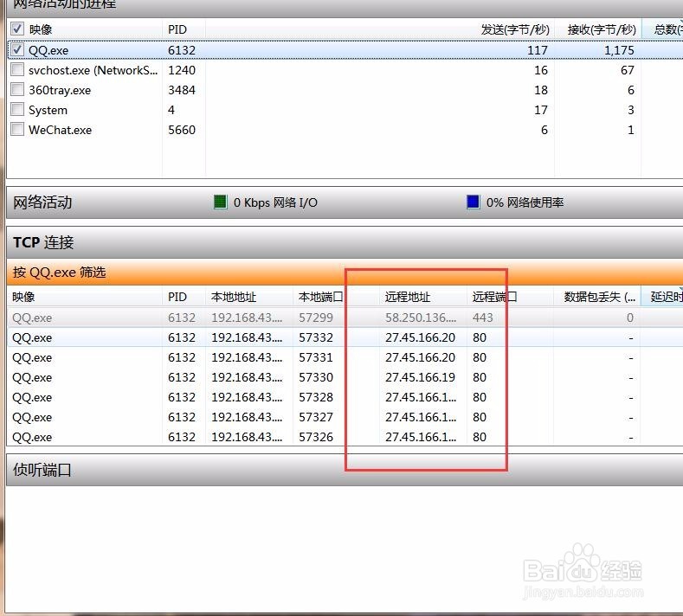This screenshot has width=683, height=616.
Task: Uncheck the QQ.exe process checkbox
Action: click(17, 49)
